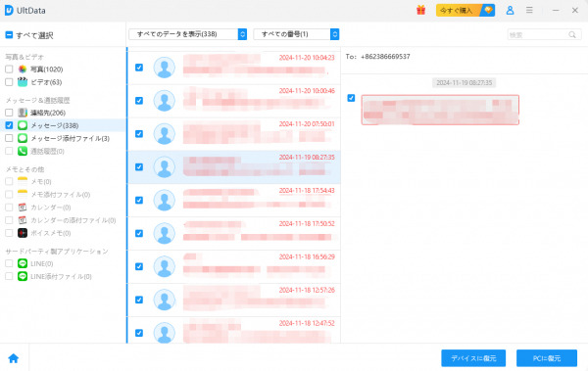The height and width of the screenshot is (371, 588).
Task: Go to home via house icon
Action: click(x=14, y=358)
